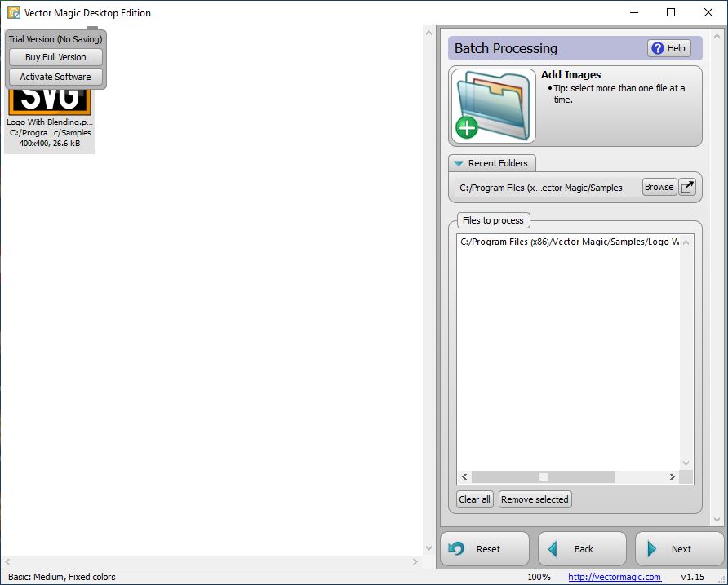The image size is (728, 585).
Task: Click Files to process group label
Action: [x=493, y=220]
